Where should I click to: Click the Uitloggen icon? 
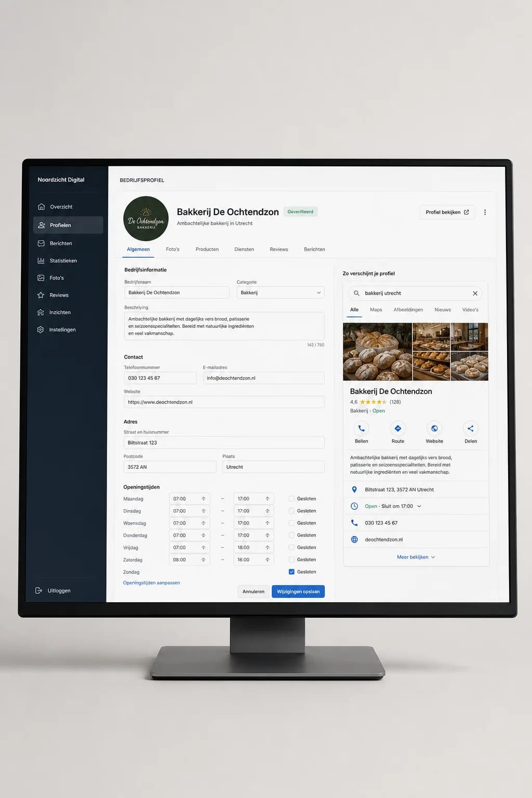point(38,590)
